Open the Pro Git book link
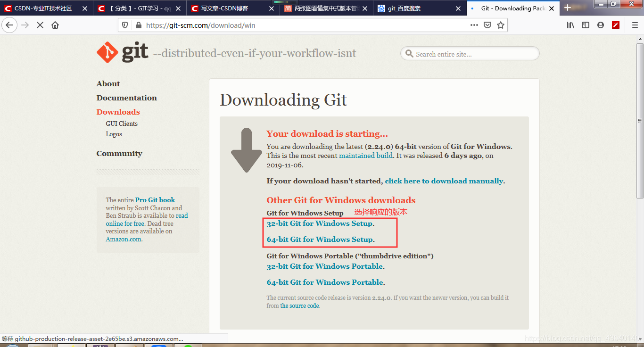 155,200
